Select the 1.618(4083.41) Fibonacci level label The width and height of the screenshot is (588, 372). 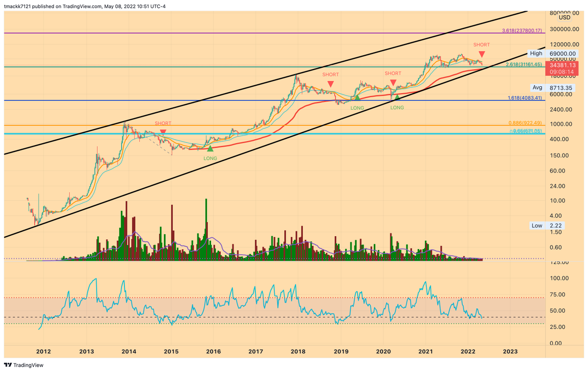coord(525,98)
